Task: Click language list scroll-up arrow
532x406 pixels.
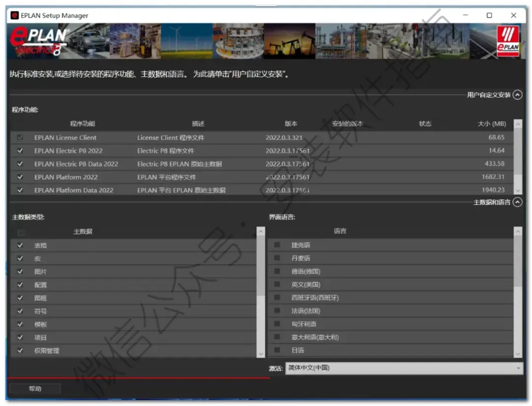Action: pos(518,231)
